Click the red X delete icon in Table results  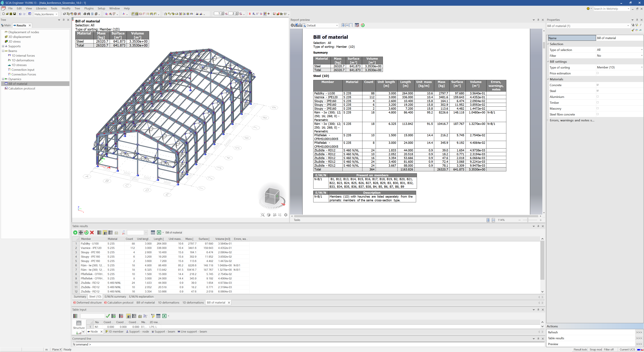point(92,233)
